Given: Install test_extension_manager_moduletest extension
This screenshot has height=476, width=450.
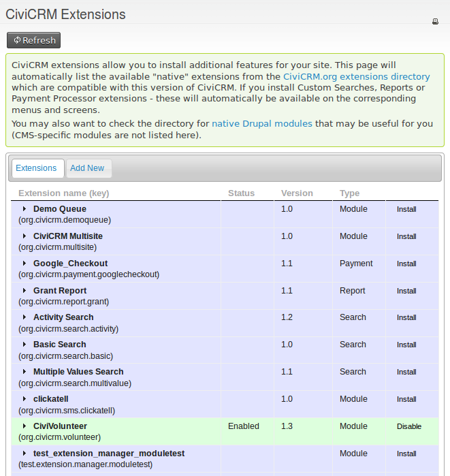Looking at the screenshot, I should click(406, 454).
